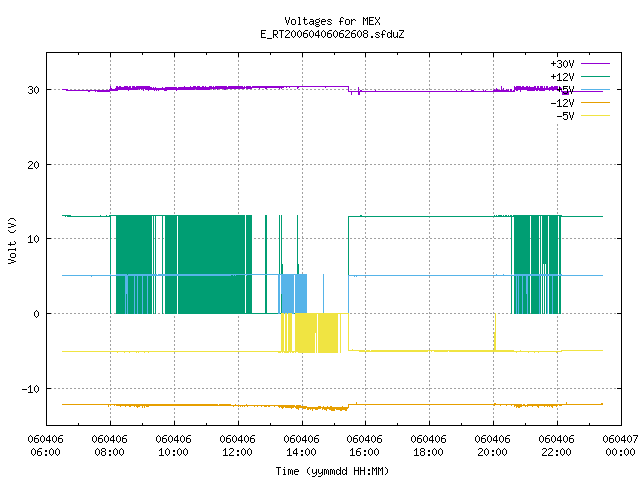The height and width of the screenshot is (480, 640).
Task: Click the +30V legend label
Action: (x=562, y=64)
